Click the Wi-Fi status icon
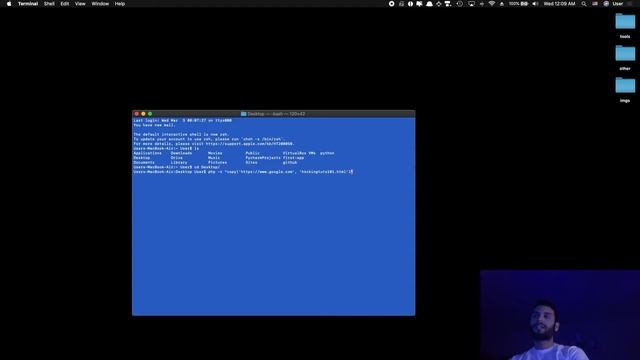This screenshot has height=360, width=640. pyautogui.click(x=492, y=4)
